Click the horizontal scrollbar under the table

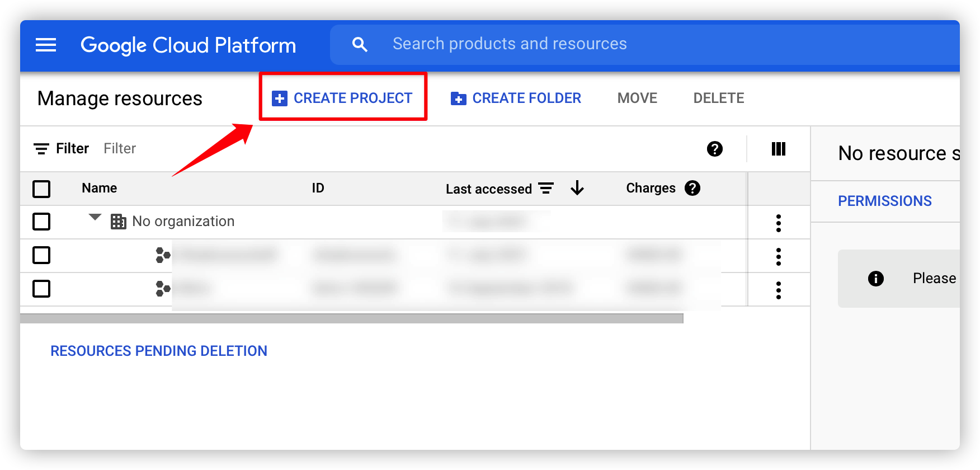(352, 318)
